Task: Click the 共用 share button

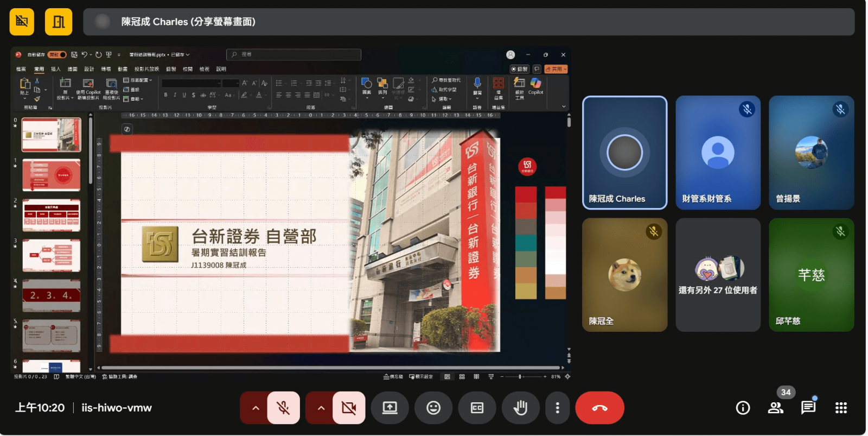Action: click(556, 69)
